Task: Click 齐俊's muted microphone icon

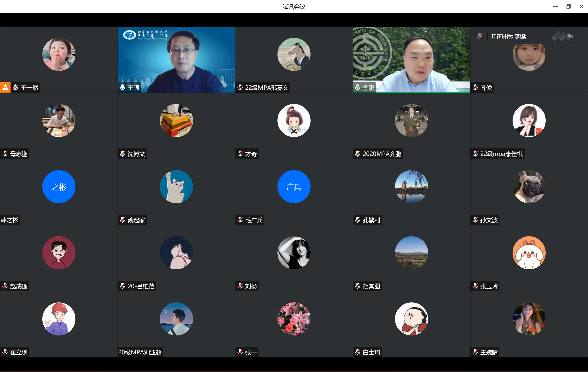Action: click(x=475, y=87)
